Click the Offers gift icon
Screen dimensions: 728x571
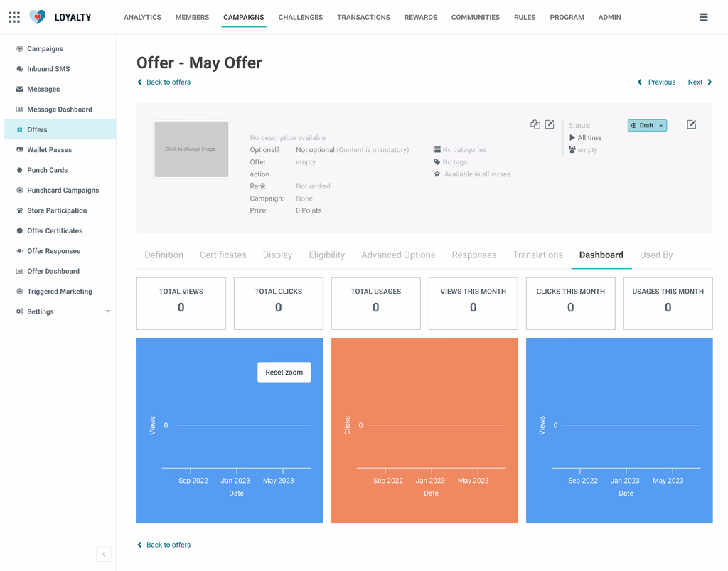pos(19,129)
